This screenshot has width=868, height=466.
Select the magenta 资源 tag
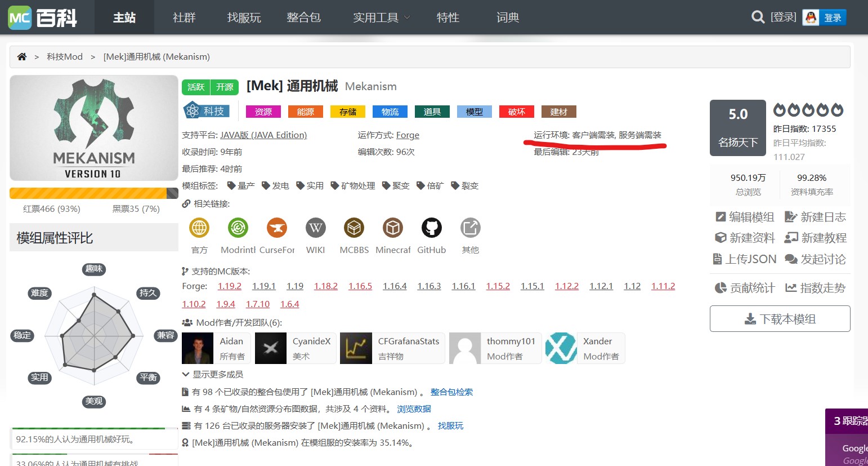[263, 112]
